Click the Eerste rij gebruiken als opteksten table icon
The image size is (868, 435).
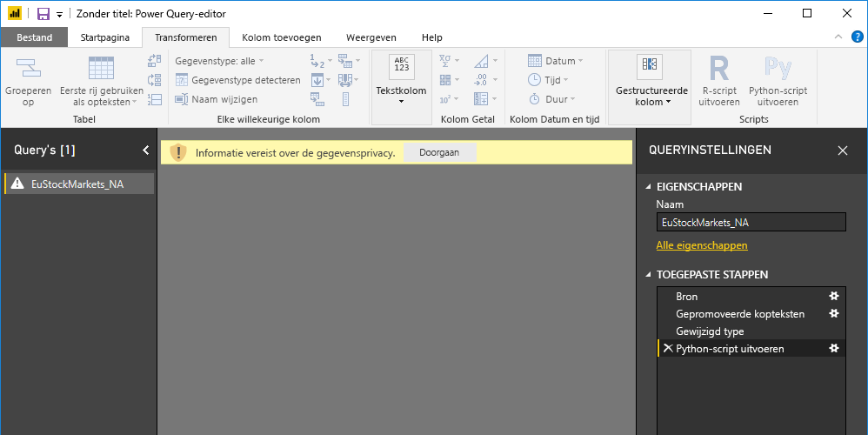tap(101, 68)
